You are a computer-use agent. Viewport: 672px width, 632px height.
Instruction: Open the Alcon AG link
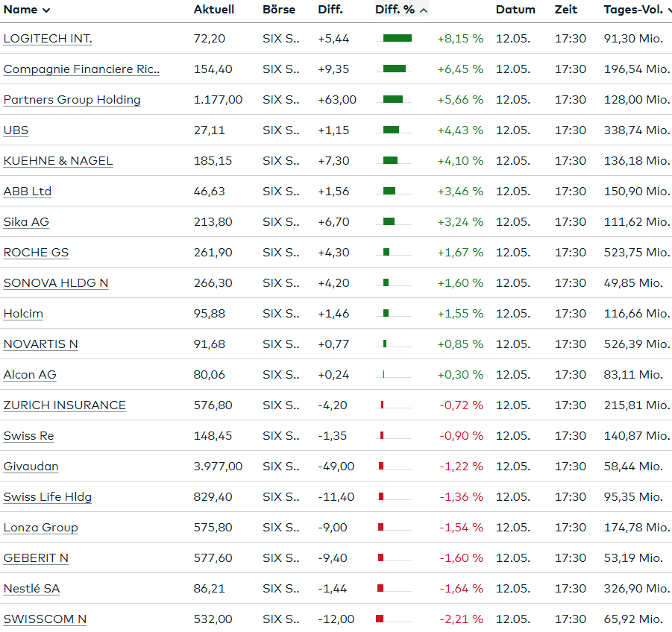[30, 375]
